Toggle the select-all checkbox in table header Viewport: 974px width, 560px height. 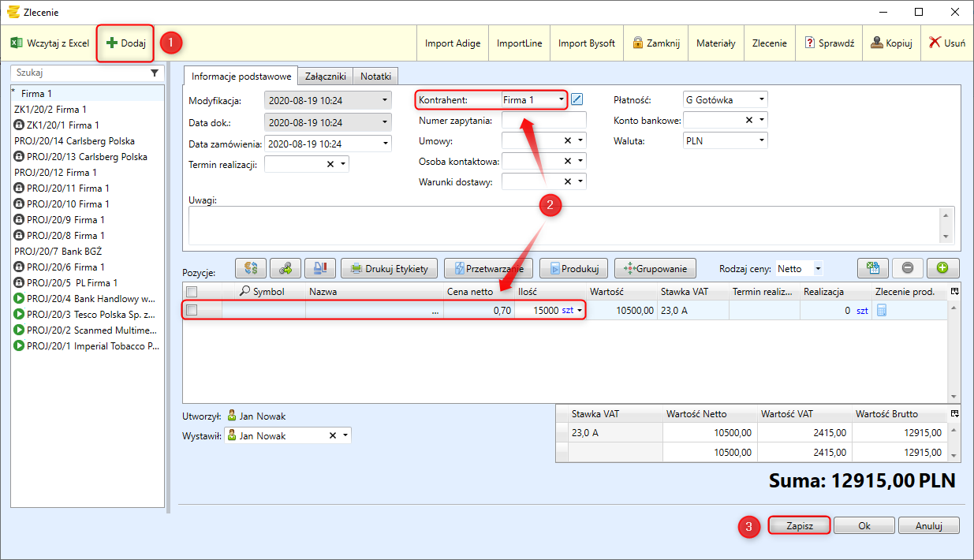(192, 292)
